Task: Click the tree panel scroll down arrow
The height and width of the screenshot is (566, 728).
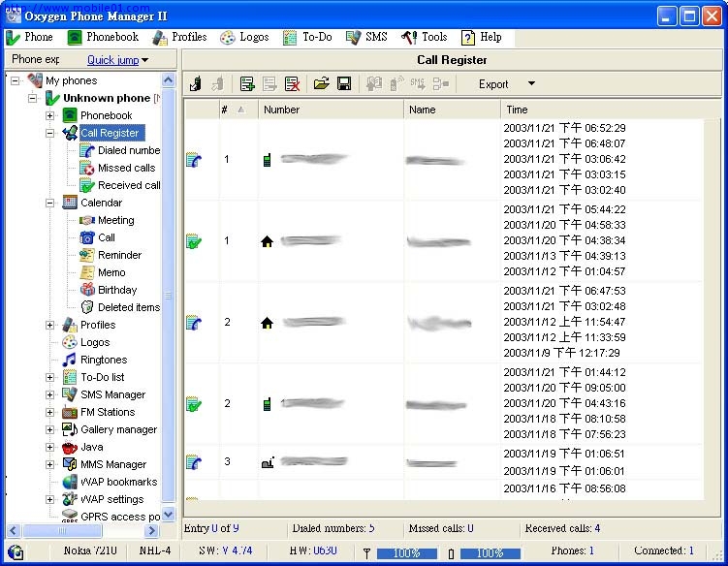Action: pos(168,514)
